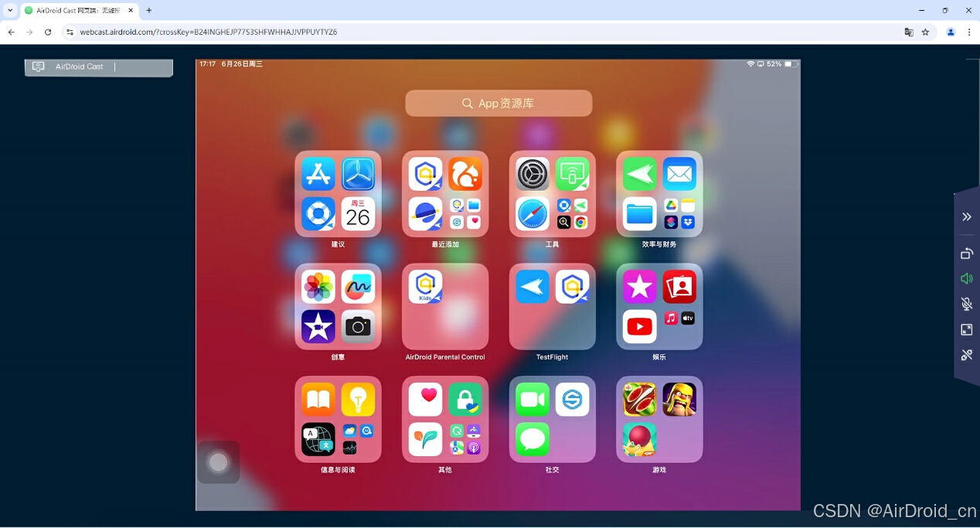Launch AirDroid Cast green screen-mirroring app
Screen dimensions: 980x528
point(572,174)
